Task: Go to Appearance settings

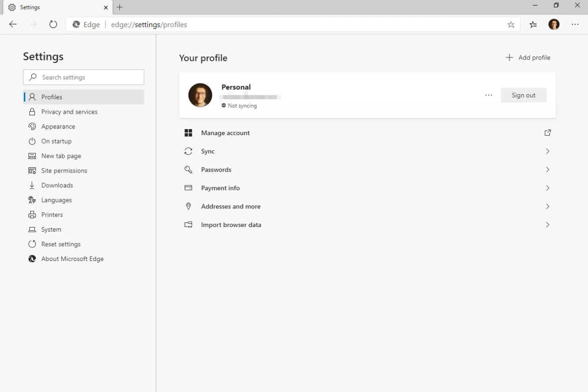Action: (x=58, y=126)
